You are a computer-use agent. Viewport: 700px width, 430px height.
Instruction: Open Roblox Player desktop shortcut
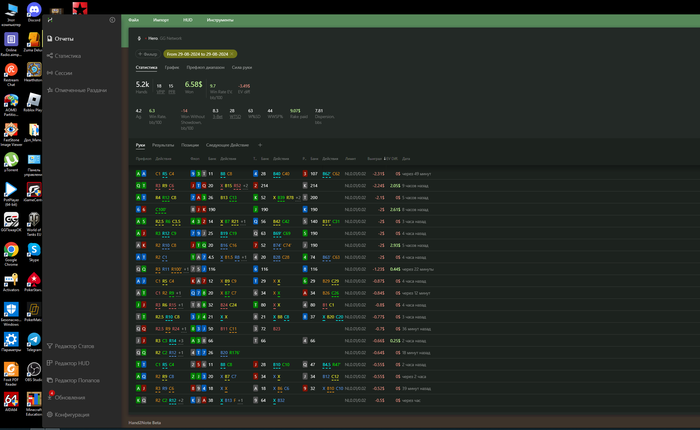(x=33, y=102)
